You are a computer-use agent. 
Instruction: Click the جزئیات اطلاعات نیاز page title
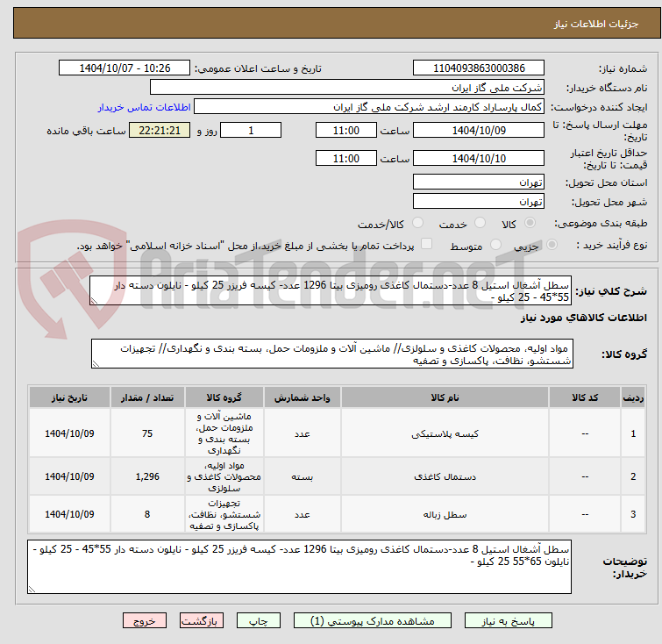click(595, 24)
